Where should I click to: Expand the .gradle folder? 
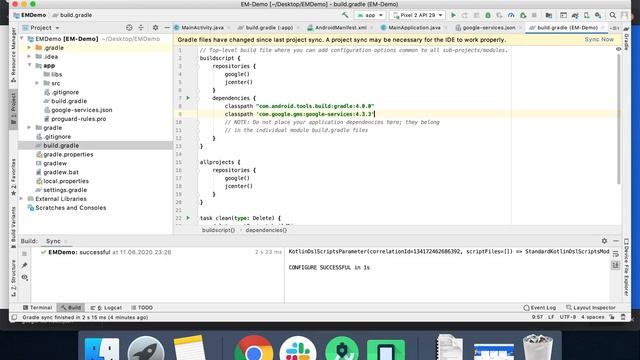[29, 48]
